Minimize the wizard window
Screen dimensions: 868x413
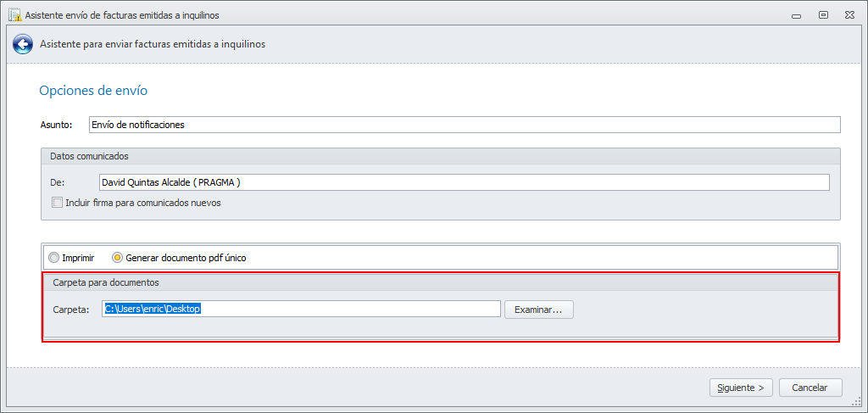point(796,15)
